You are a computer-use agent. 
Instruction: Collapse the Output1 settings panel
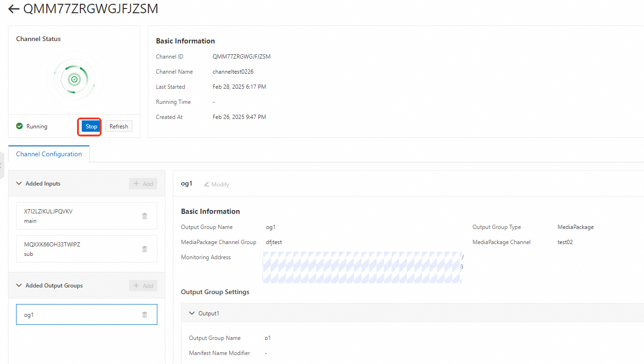click(192, 313)
